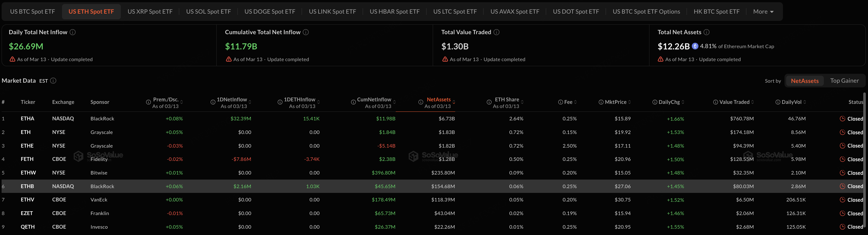Click info icon next to Total Value Traded
This screenshot has width=868, height=235.
(496, 32)
